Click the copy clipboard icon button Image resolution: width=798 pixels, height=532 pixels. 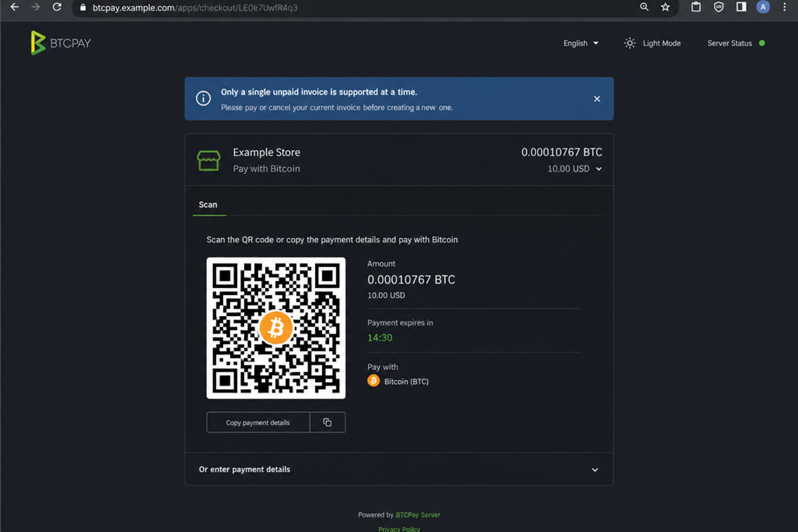pyautogui.click(x=327, y=422)
